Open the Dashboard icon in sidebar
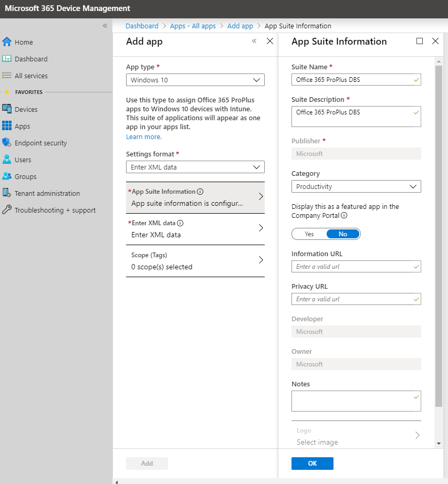 (7, 59)
